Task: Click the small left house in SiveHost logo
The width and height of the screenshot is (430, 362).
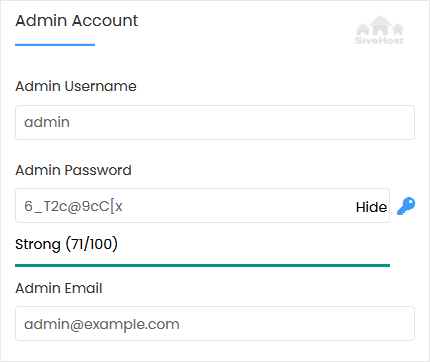Action: pos(363,30)
